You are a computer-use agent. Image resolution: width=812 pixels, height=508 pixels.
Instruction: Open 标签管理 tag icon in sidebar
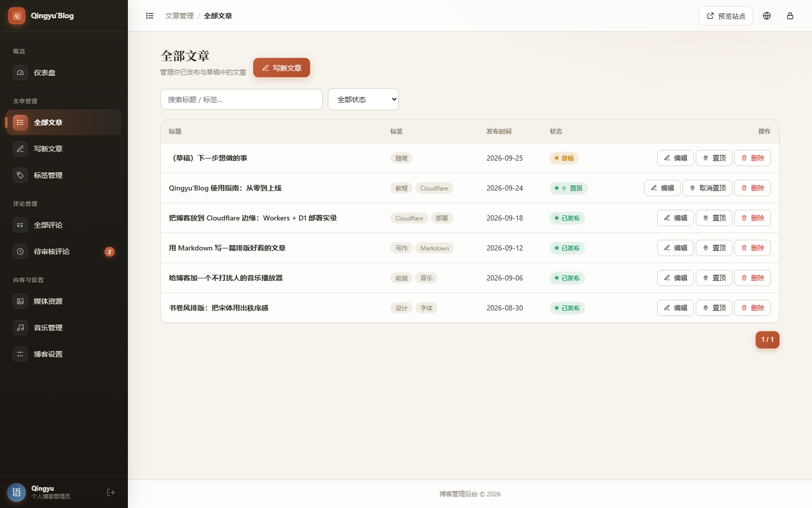click(20, 175)
